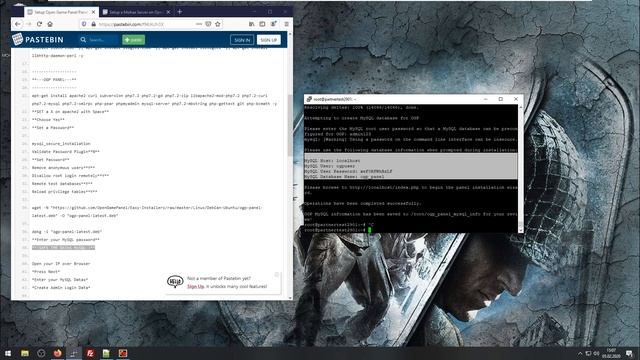Click the 'dpkg -i ogp-panel-latest.deb' line
Viewport: 640px width, 360px height.
point(67,231)
